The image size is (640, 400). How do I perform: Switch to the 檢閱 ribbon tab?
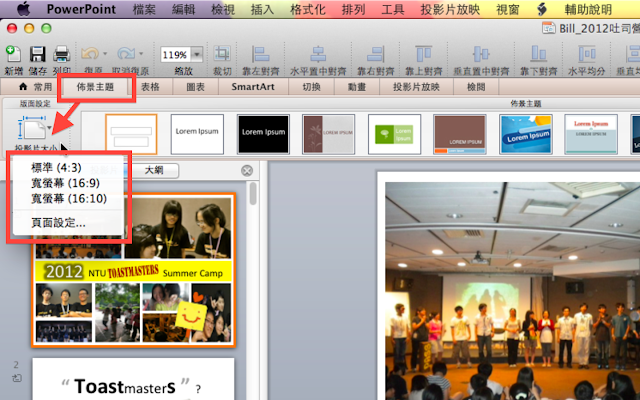476,87
